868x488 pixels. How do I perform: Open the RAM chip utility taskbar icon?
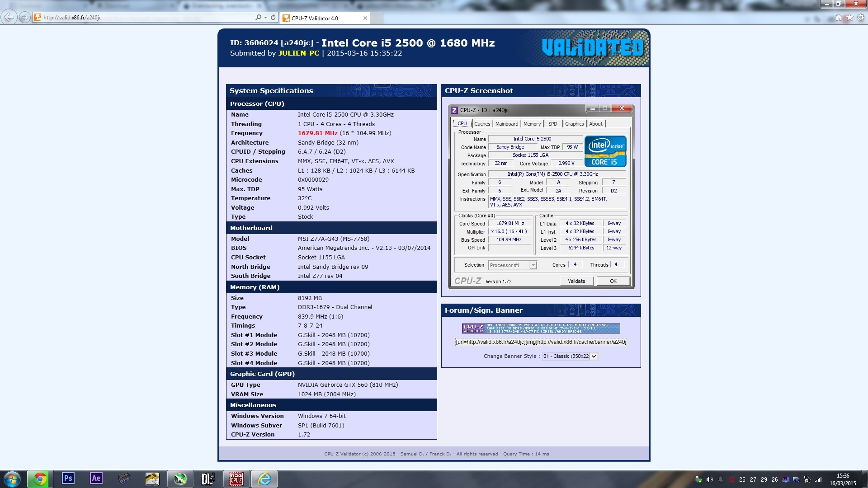point(124,479)
